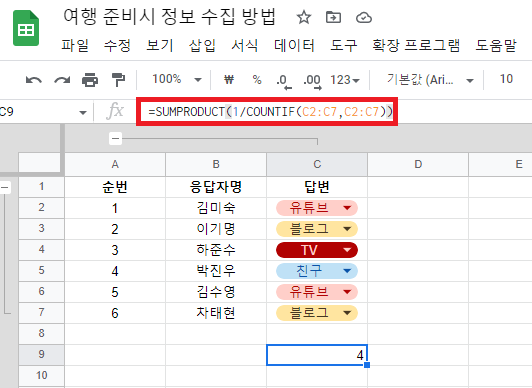
Task: Select the 순번 header cell
Action: (x=115, y=187)
